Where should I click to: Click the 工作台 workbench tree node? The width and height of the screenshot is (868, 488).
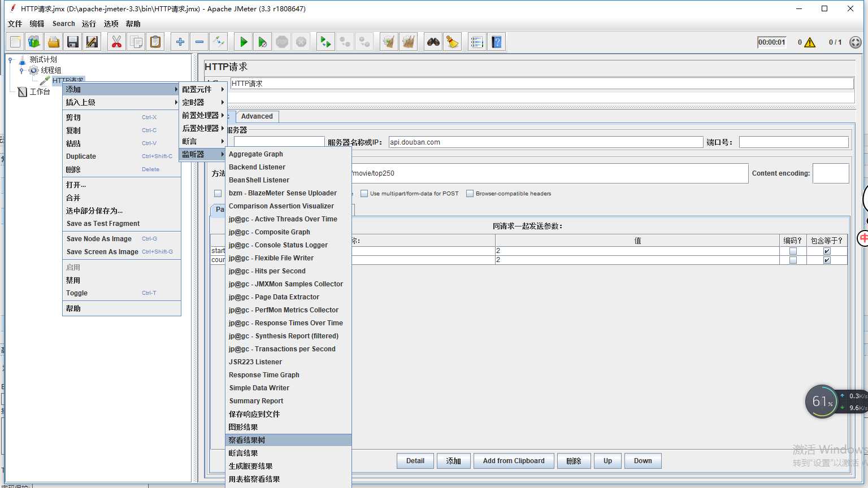[x=40, y=91]
